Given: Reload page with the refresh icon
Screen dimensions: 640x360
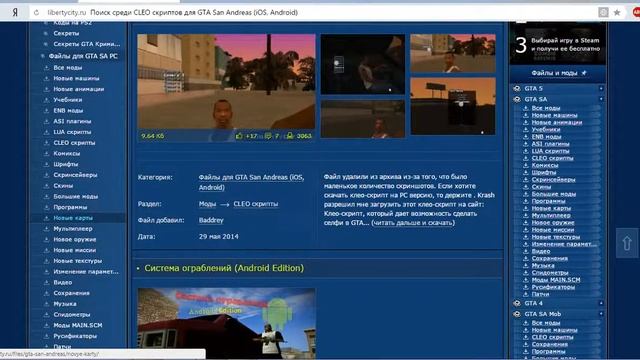Looking at the screenshot, I should click(x=36, y=13).
